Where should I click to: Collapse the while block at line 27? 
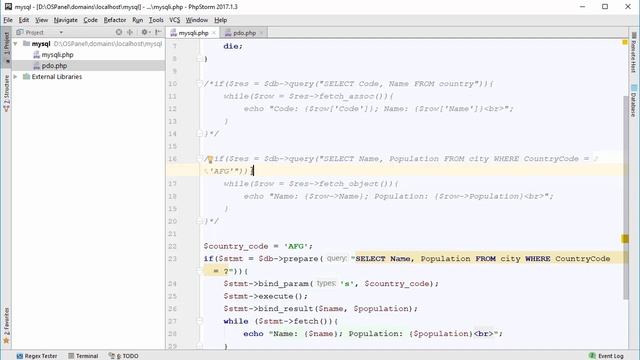pyautogui.click(x=200, y=321)
